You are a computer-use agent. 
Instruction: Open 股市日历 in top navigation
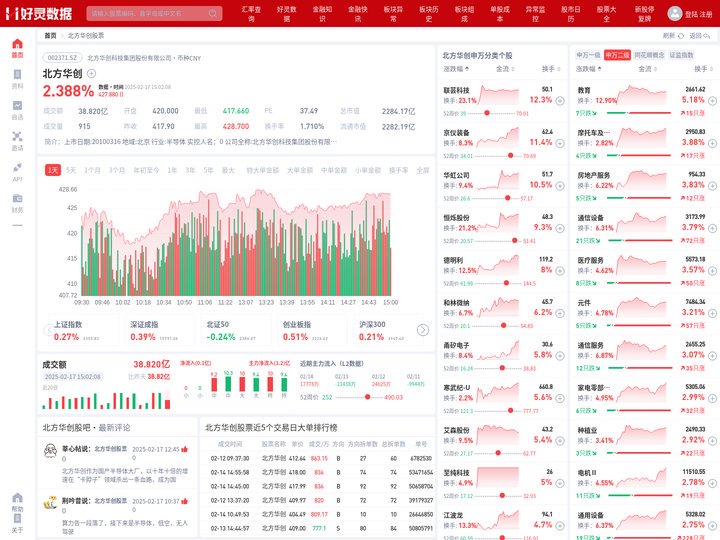[x=571, y=14]
